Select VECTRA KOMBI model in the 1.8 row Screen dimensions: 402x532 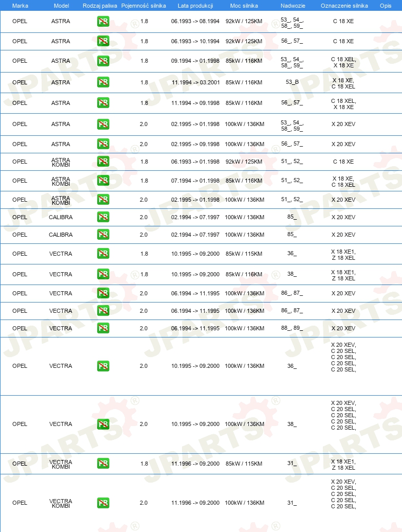(x=61, y=464)
